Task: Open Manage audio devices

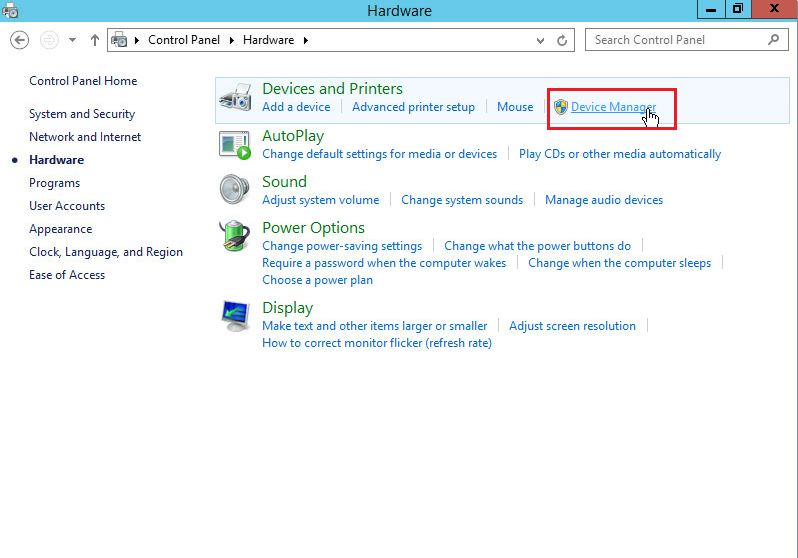Action: pyautogui.click(x=604, y=200)
